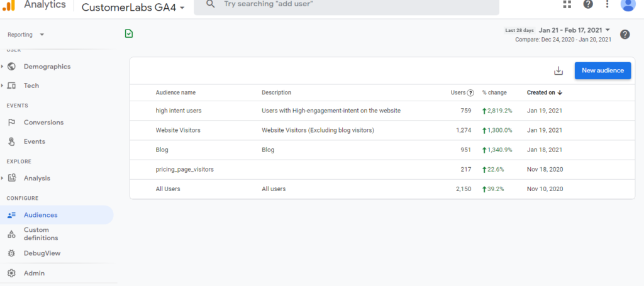Click the Audiences people icon
The height and width of the screenshot is (286, 644).
pos(11,215)
